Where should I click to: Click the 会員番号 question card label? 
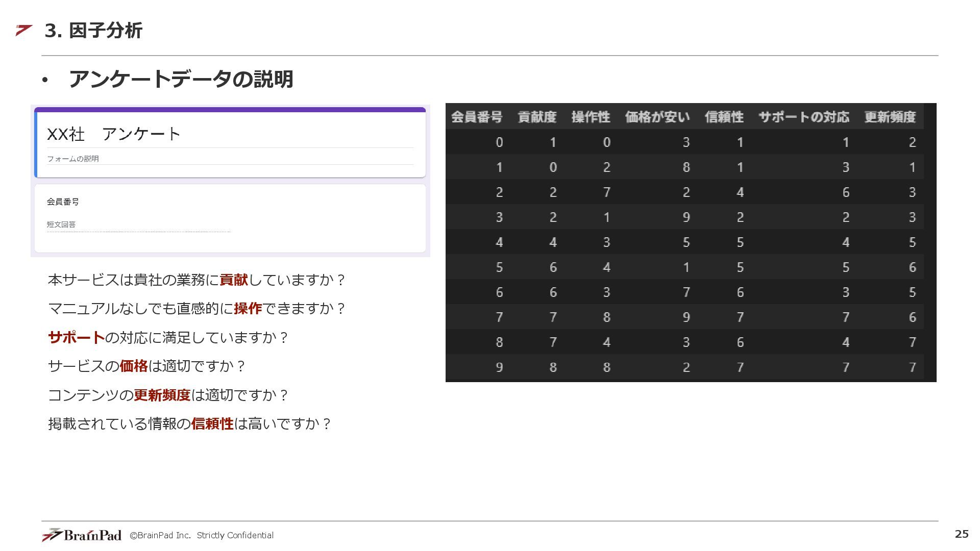[63, 202]
